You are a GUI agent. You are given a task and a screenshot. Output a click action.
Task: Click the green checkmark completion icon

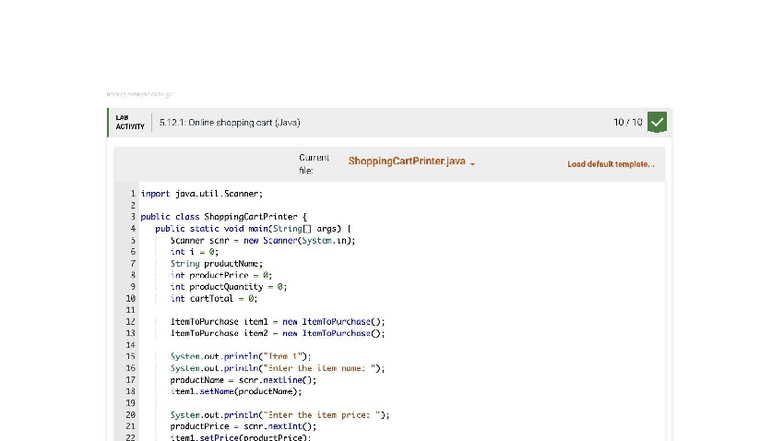pyautogui.click(x=657, y=122)
